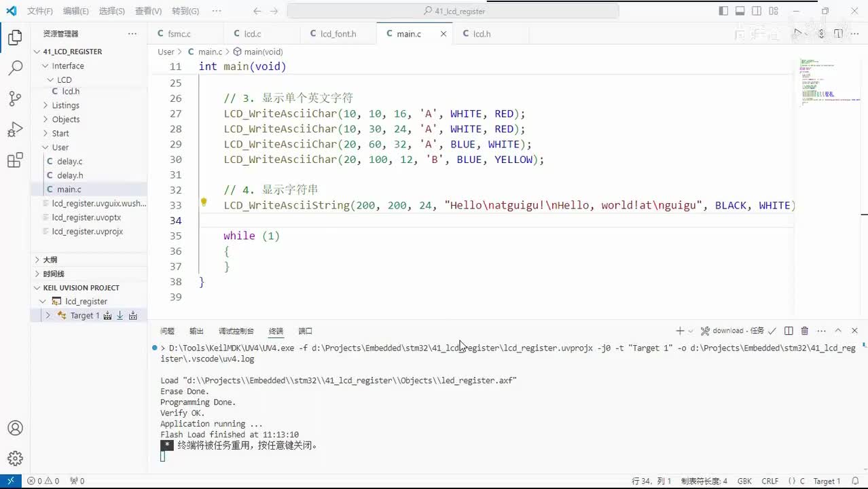This screenshot has height=489, width=868.
Task: Click the command center search box
Action: [x=453, y=11]
